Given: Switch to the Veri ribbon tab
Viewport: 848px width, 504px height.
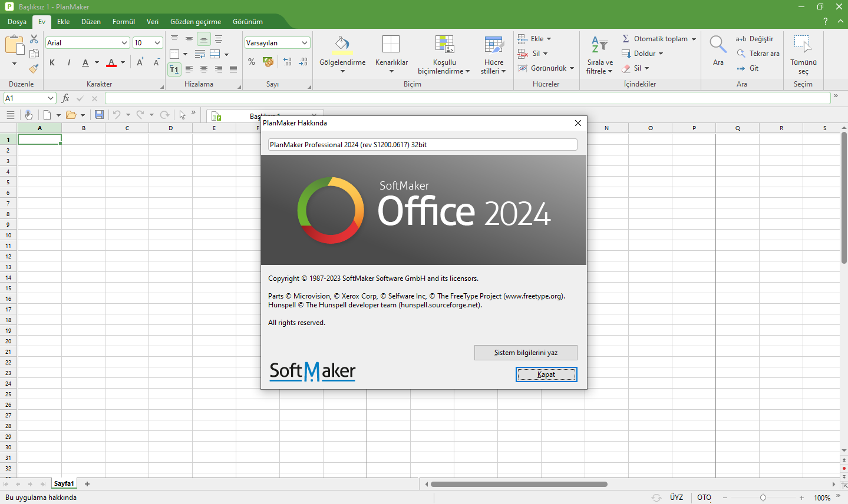Looking at the screenshot, I should point(153,22).
